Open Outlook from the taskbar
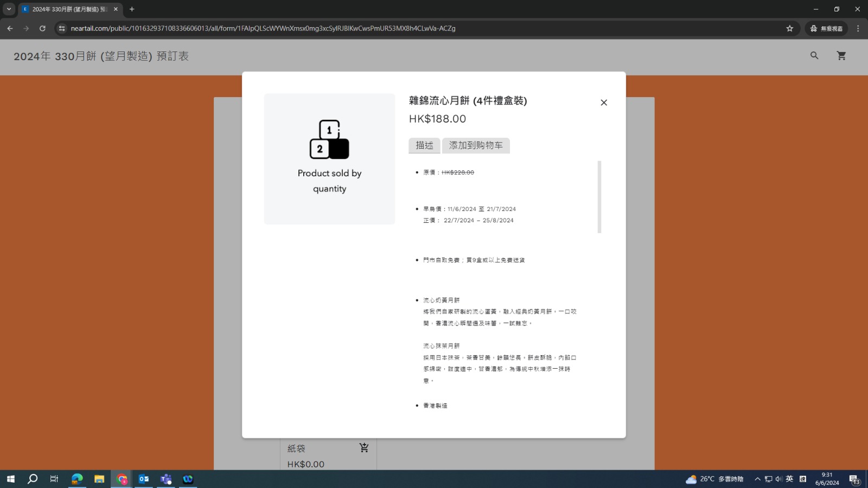Image resolution: width=868 pixels, height=488 pixels. pos(144,479)
